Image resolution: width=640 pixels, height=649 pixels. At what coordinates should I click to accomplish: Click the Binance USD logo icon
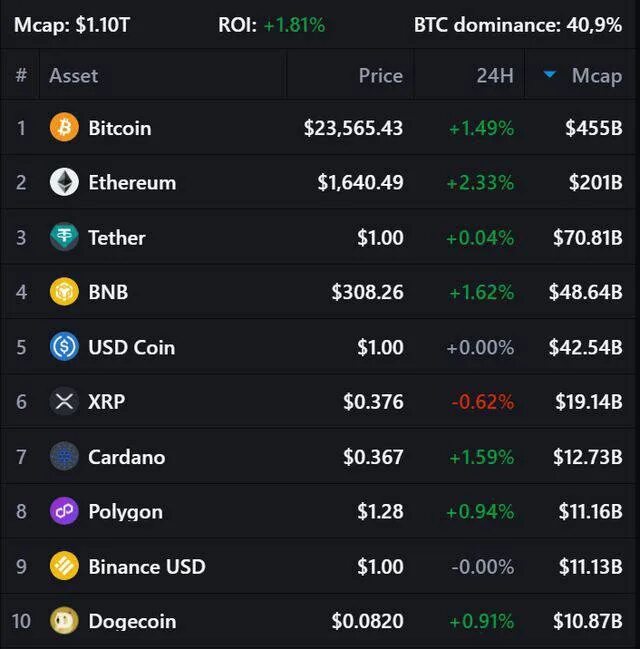(x=64, y=566)
